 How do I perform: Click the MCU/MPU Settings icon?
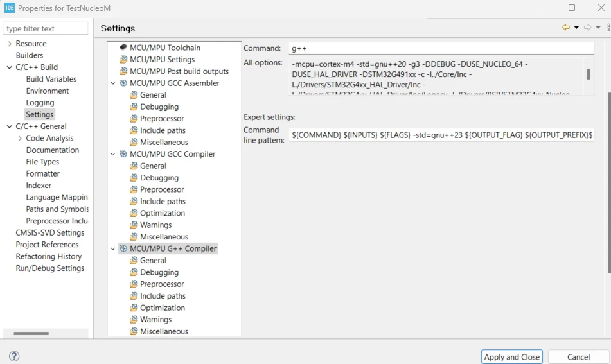pyautogui.click(x=123, y=59)
